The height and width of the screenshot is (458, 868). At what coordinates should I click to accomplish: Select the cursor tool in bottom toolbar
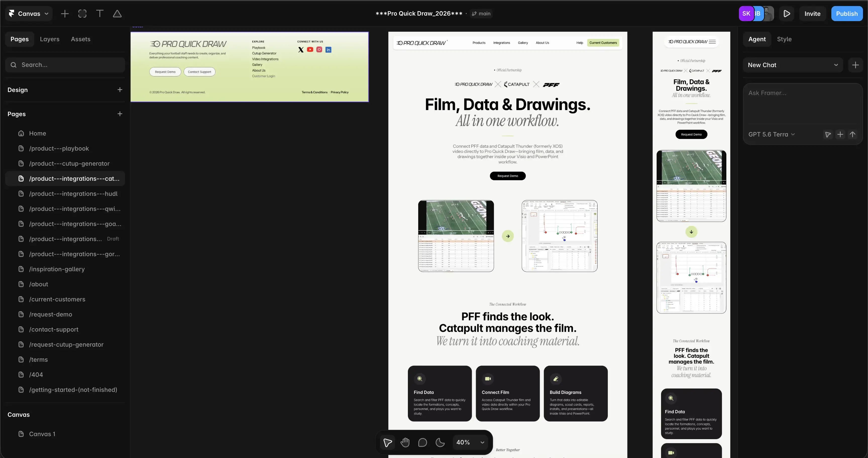(x=388, y=442)
